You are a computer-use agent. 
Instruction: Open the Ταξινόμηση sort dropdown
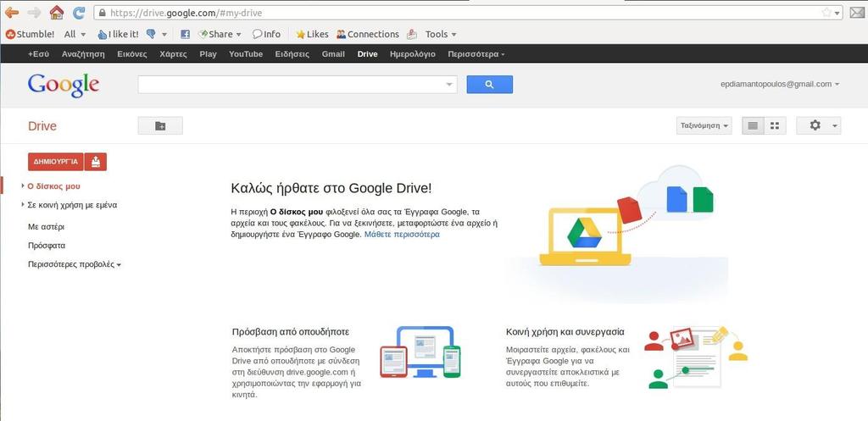(704, 125)
